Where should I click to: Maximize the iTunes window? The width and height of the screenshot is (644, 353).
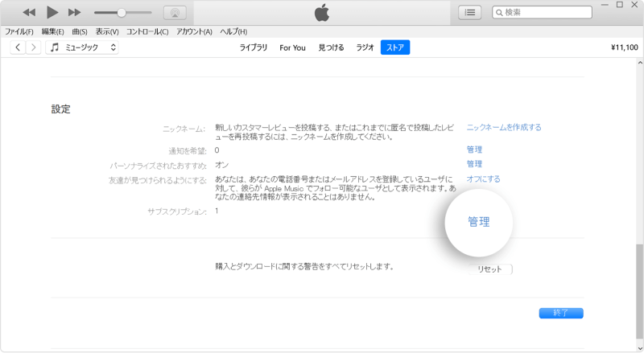[620, 5]
